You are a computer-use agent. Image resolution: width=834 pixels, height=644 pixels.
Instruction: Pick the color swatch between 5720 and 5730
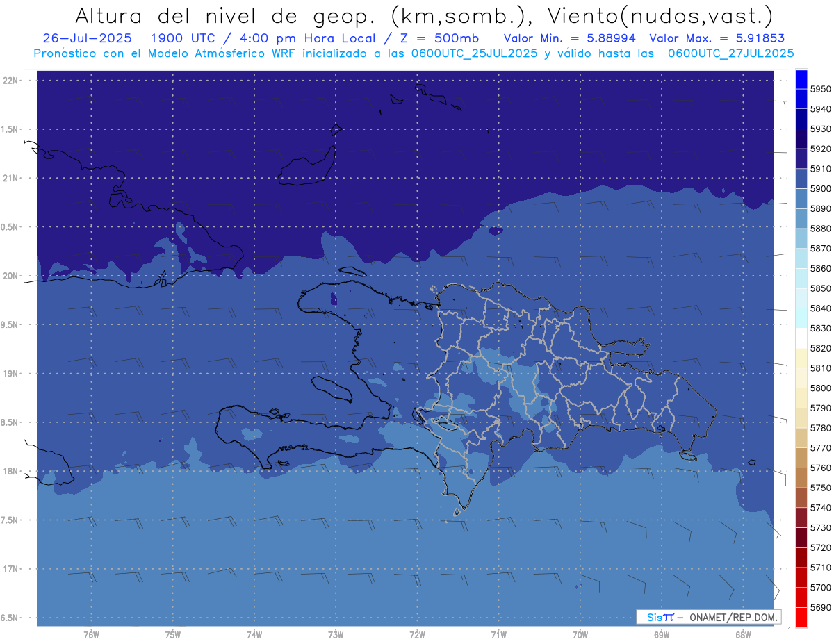click(x=801, y=538)
